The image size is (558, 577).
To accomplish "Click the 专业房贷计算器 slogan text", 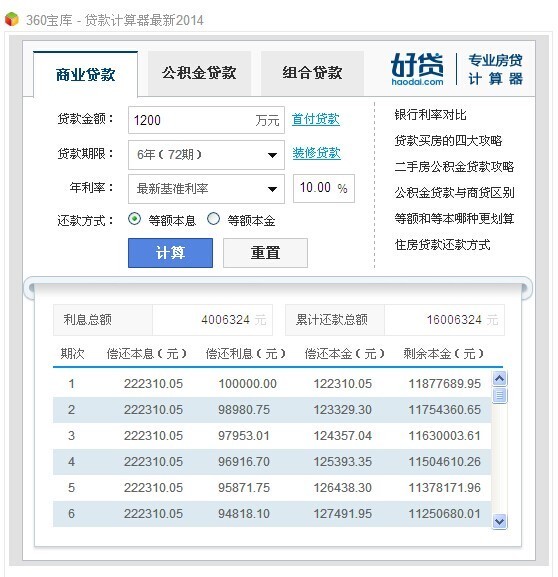I will pos(495,69).
